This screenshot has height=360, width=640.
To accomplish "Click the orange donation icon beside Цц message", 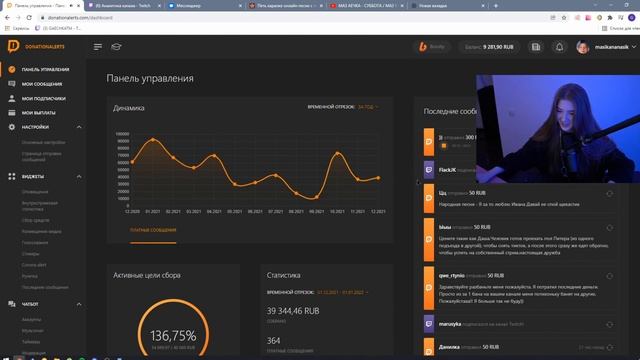I will coord(429,198).
